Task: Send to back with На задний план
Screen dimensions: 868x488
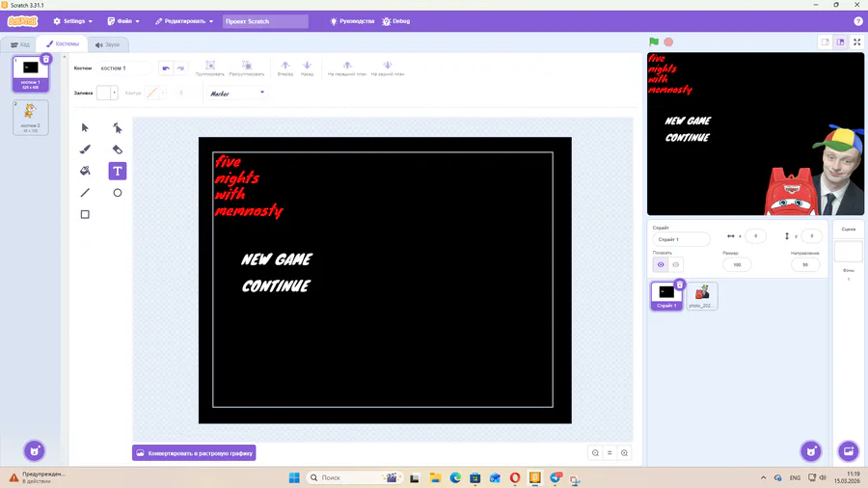Action: click(388, 68)
